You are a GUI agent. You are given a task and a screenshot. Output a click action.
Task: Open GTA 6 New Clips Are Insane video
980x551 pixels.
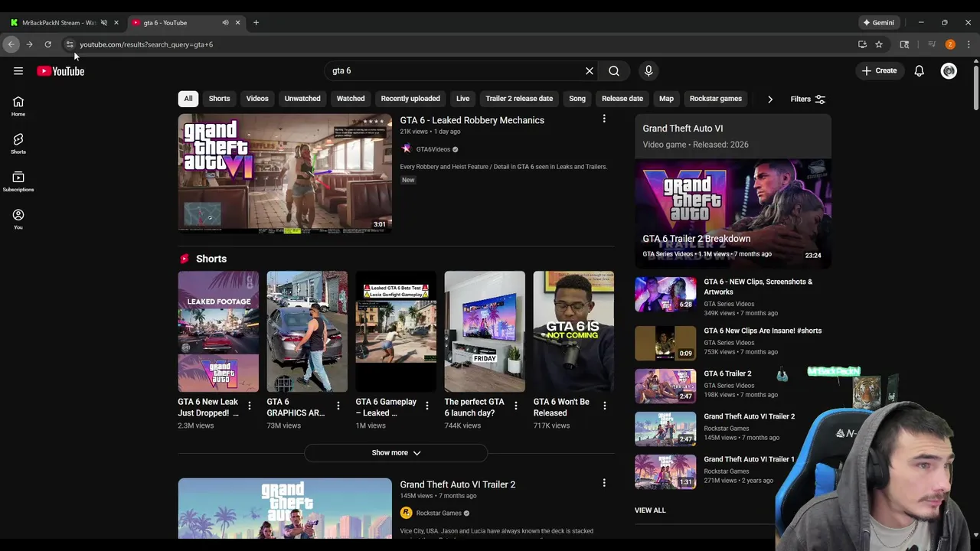pos(763,331)
